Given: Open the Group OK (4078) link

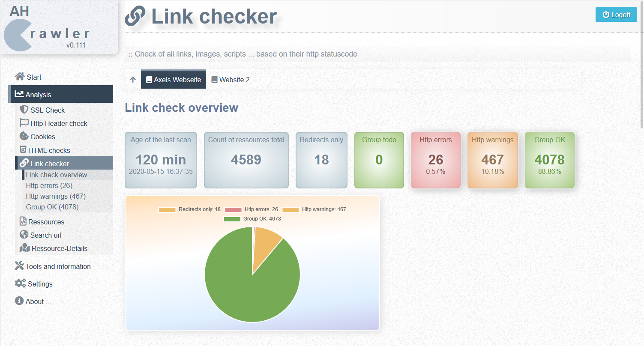Looking at the screenshot, I should coord(52,207).
